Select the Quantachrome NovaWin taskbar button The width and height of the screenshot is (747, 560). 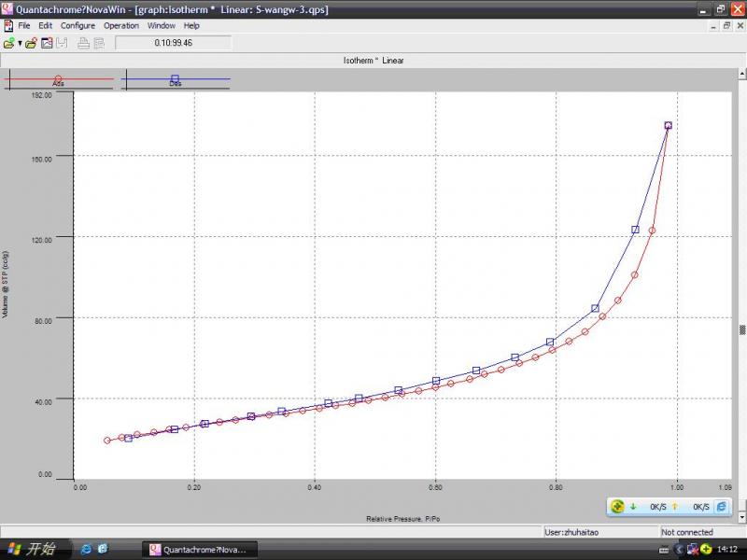coord(198,549)
